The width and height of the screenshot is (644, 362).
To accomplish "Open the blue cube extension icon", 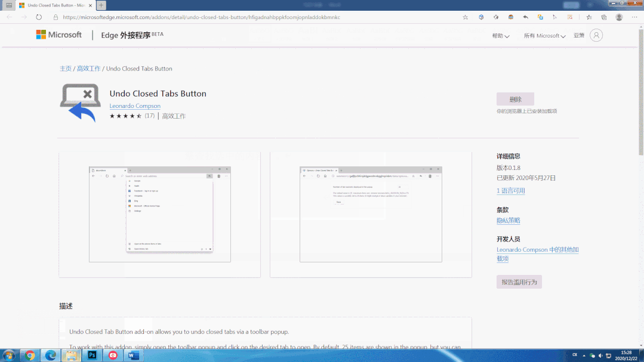I will 481,17.
